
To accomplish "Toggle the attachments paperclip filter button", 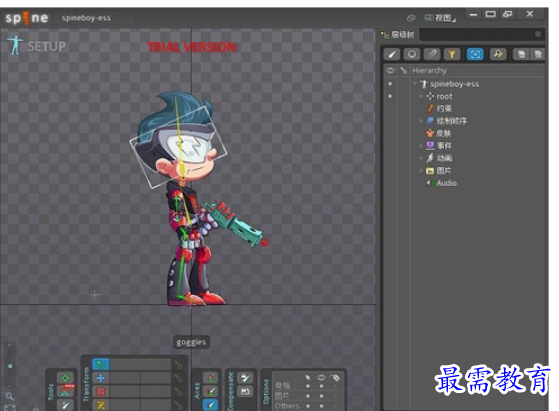I will point(432,54).
